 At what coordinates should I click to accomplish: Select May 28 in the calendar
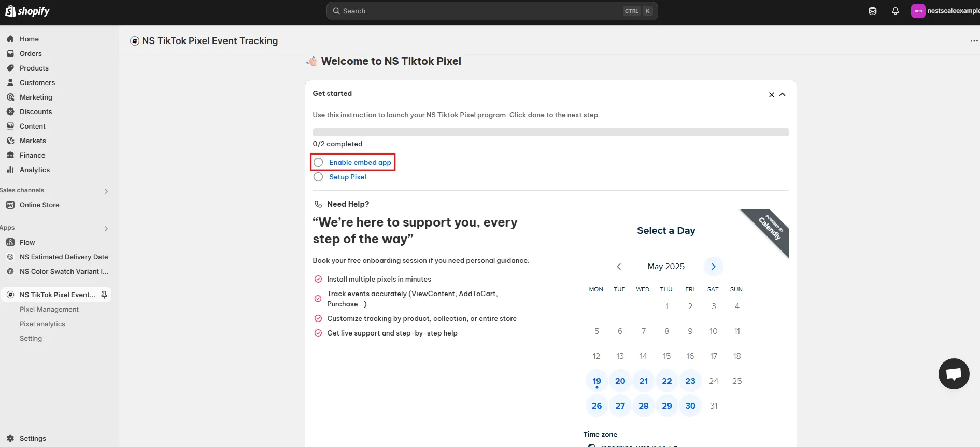coord(644,406)
